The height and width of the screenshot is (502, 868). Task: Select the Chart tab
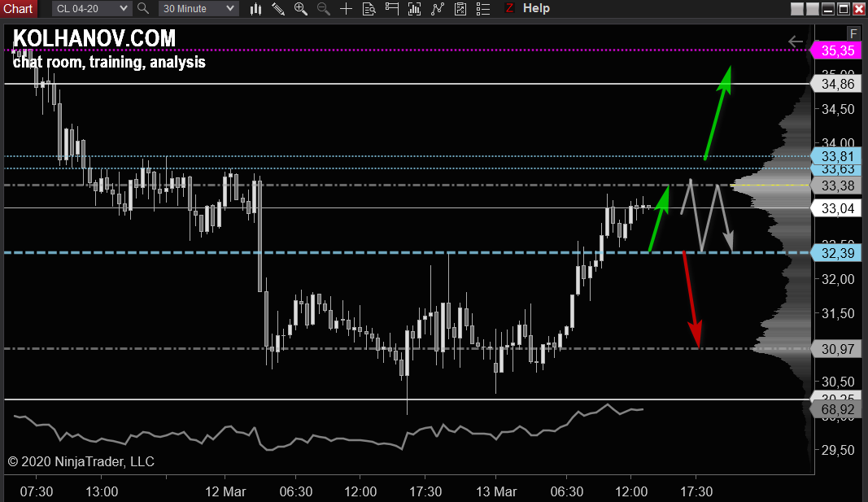pos(18,8)
